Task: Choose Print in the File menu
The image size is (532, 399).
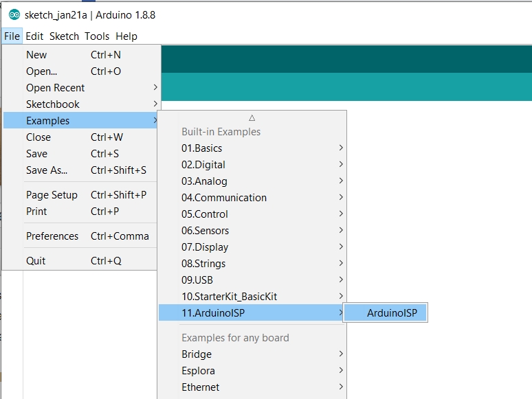Action: click(x=81, y=212)
